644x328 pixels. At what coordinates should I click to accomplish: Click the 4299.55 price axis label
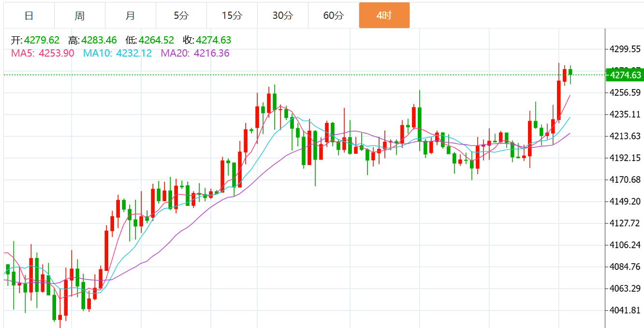click(625, 49)
